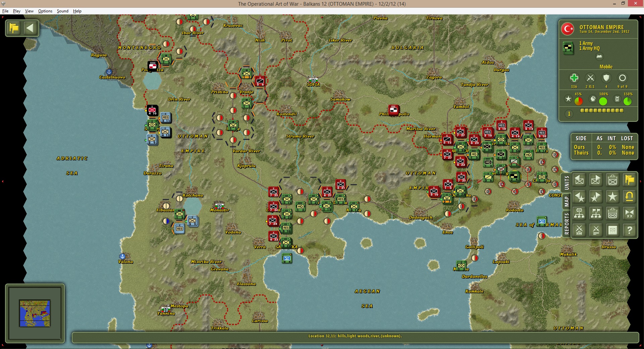Click the crossed swords with clipboard icon
This screenshot has width=644, height=349.
579,230
